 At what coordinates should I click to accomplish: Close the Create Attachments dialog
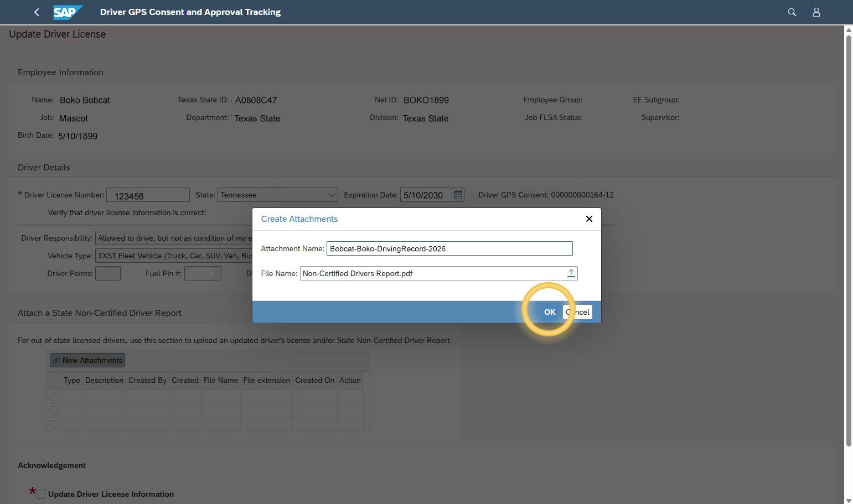coord(589,219)
